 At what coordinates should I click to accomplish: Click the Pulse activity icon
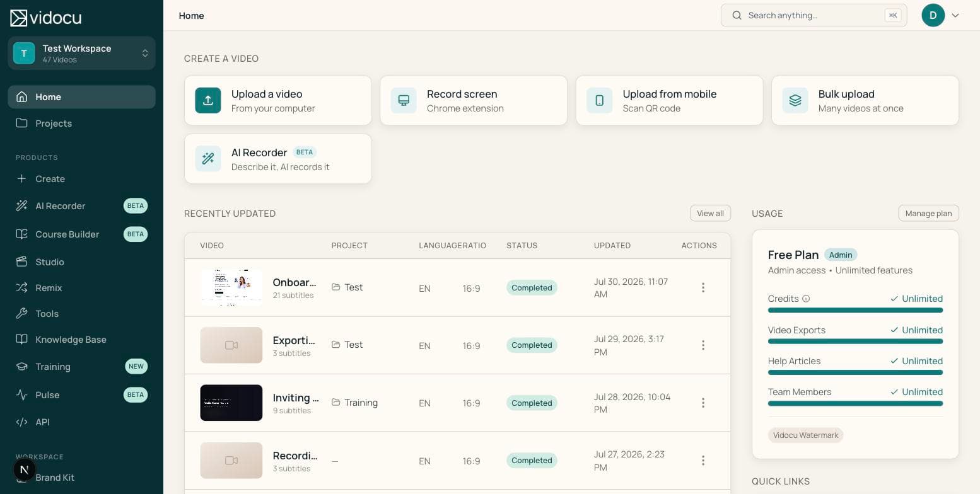click(x=22, y=395)
